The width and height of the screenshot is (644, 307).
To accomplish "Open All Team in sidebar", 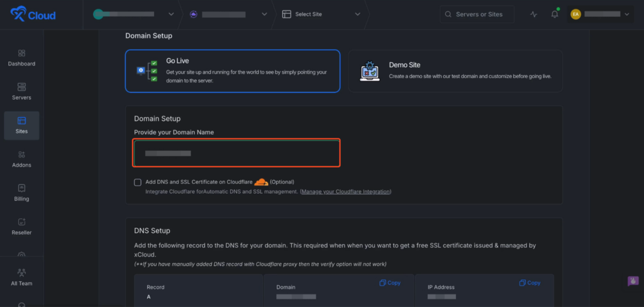I will tap(21, 277).
